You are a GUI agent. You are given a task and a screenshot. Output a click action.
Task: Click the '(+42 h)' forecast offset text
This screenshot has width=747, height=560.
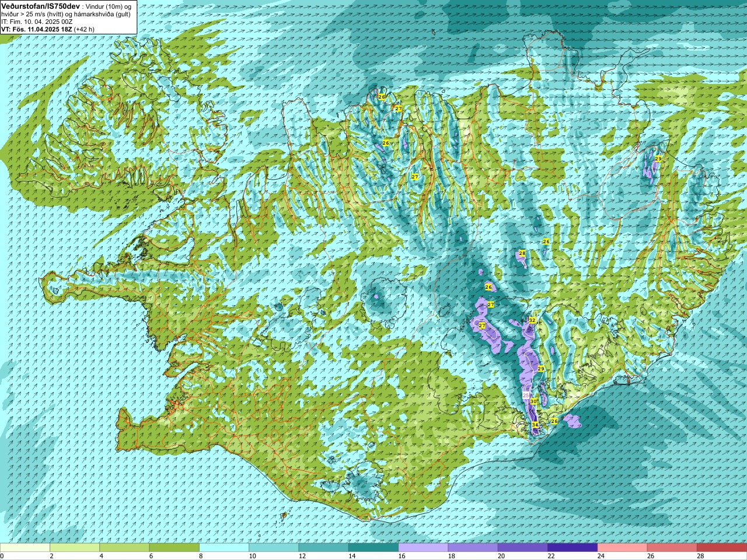(85, 29)
